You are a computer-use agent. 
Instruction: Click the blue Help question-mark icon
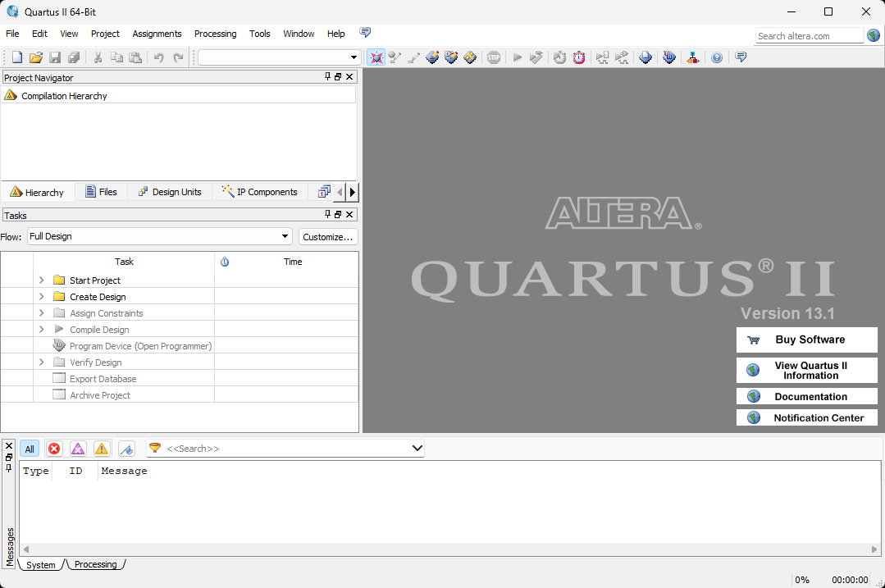717,57
